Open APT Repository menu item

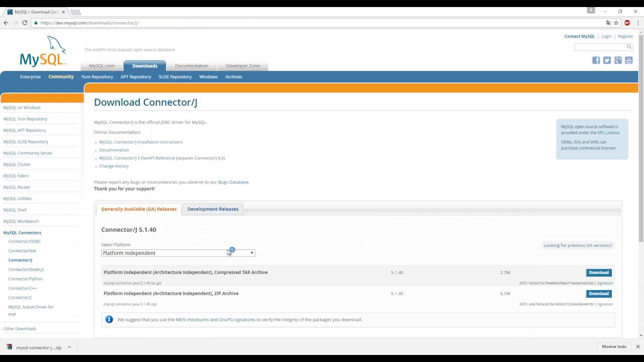[136, 77]
